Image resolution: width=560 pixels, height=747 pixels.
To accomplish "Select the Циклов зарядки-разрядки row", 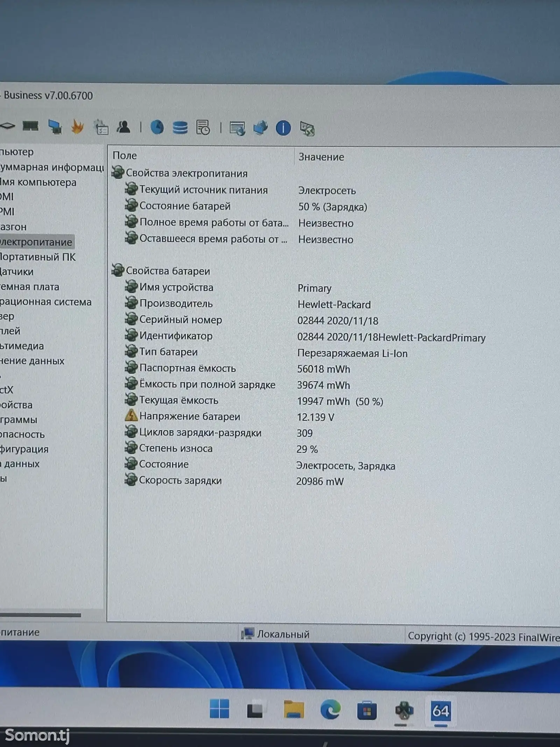I will (219, 433).
